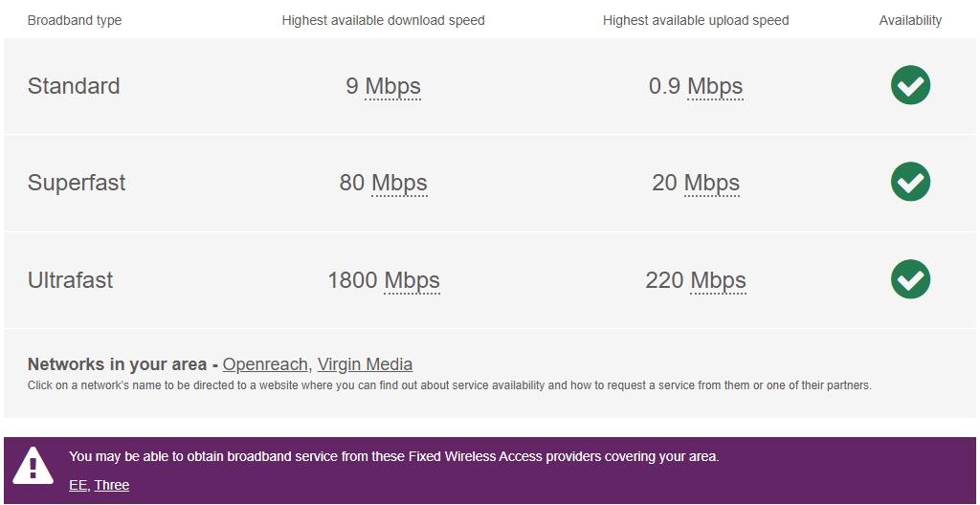Click the green availability checkmark for Ultrafast
Screen dimensions: 980x505
[910, 279]
